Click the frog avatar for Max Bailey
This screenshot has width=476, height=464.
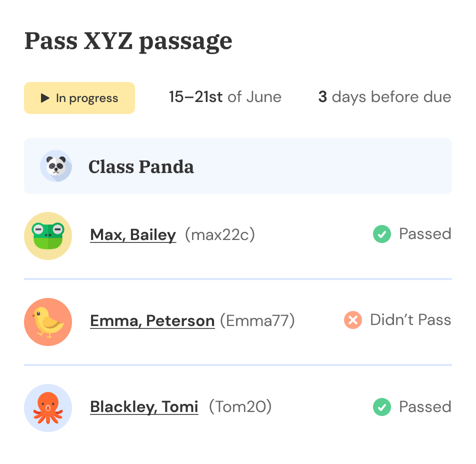48,236
